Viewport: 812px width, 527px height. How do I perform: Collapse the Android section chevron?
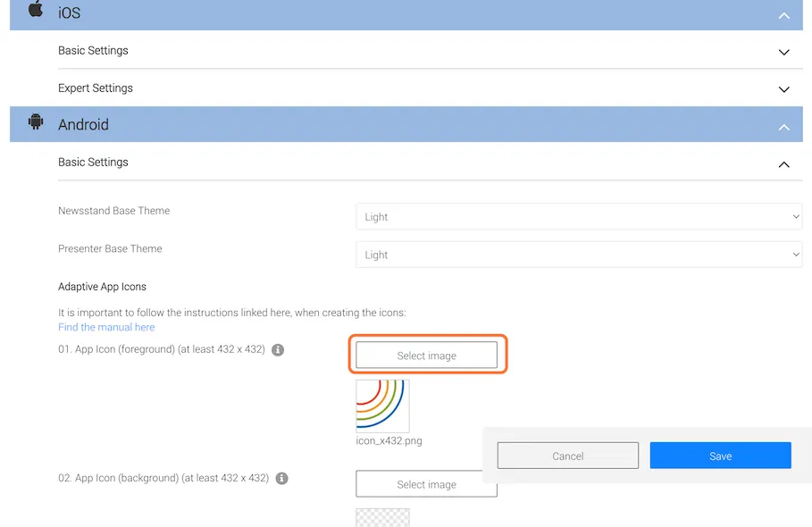click(784, 127)
